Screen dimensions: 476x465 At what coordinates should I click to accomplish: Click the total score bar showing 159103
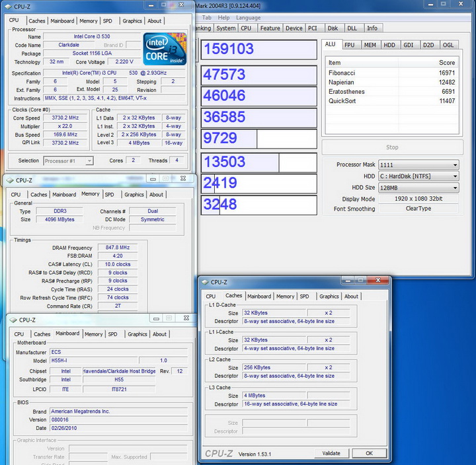click(259, 49)
